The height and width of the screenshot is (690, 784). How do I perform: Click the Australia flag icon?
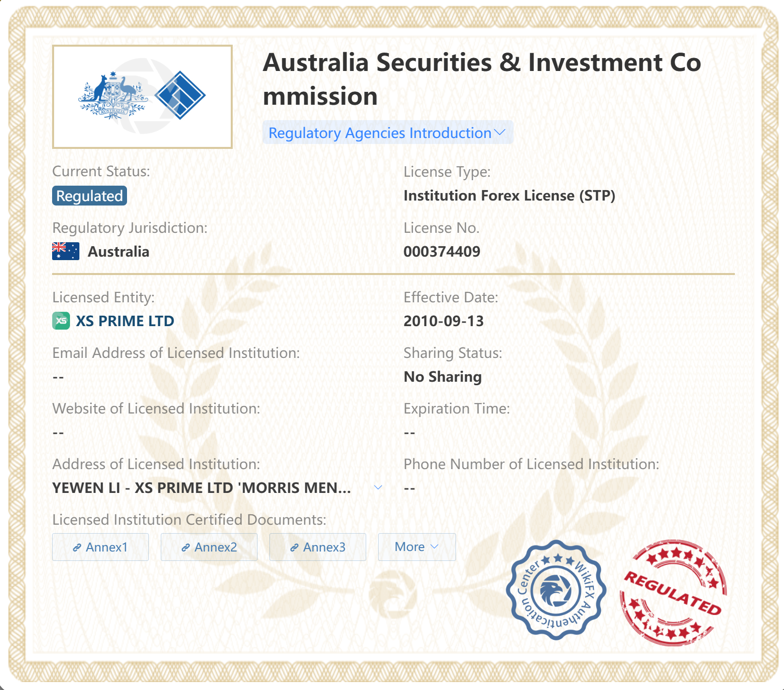point(65,251)
